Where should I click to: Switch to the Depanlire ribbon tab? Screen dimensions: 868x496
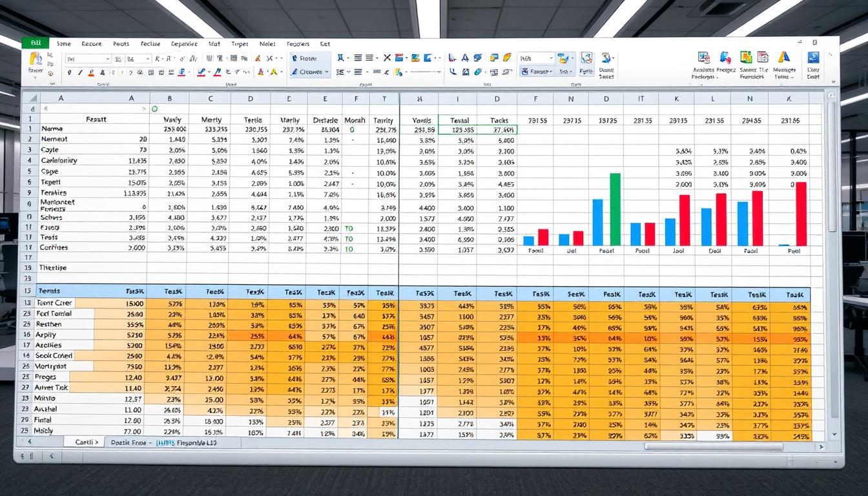click(184, 44)
